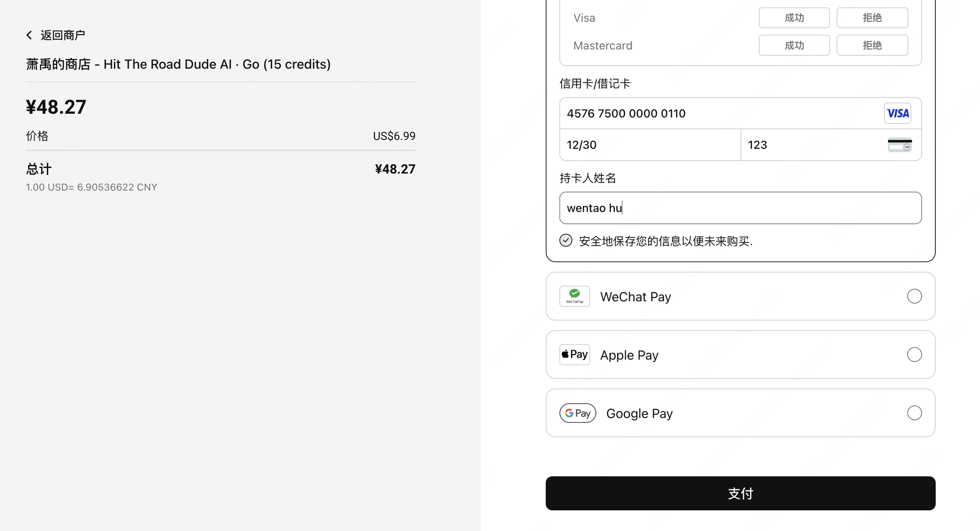This screenshot has width=980, height=531.
Task: Click the 价格 price label
Action: tap(37, 136)
